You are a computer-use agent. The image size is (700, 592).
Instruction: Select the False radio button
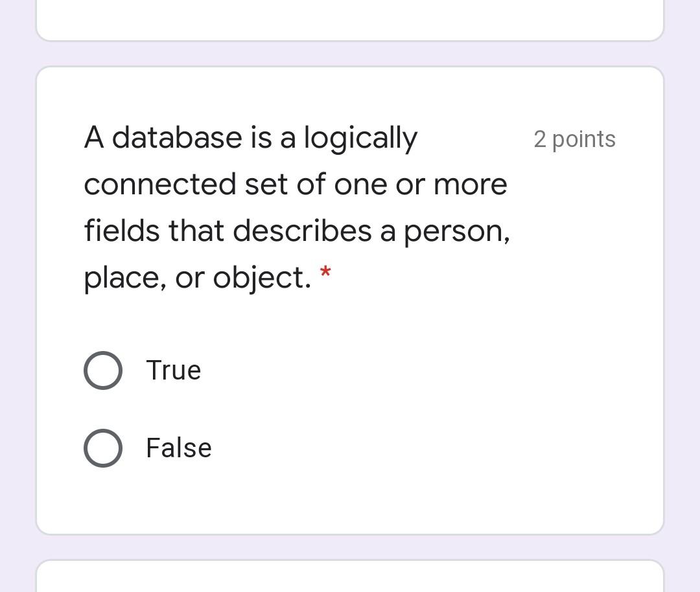pos(102,447)
